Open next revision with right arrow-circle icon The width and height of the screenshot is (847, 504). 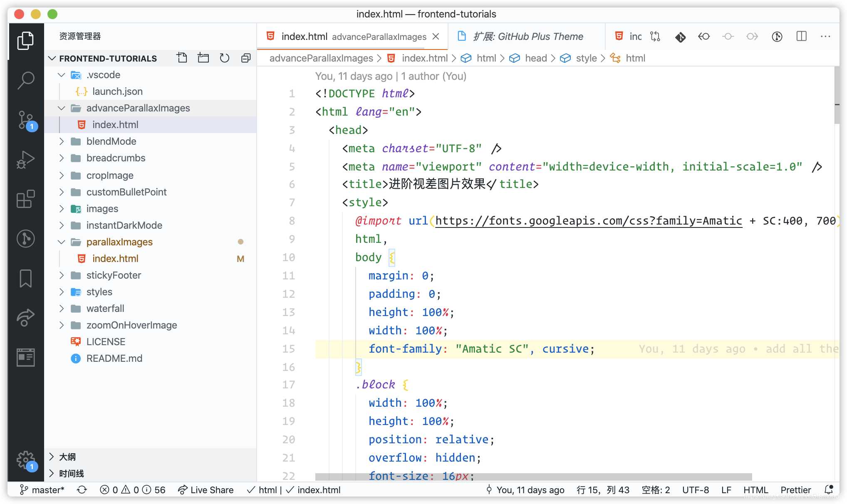pyautogui.click(x=752, y=37)
